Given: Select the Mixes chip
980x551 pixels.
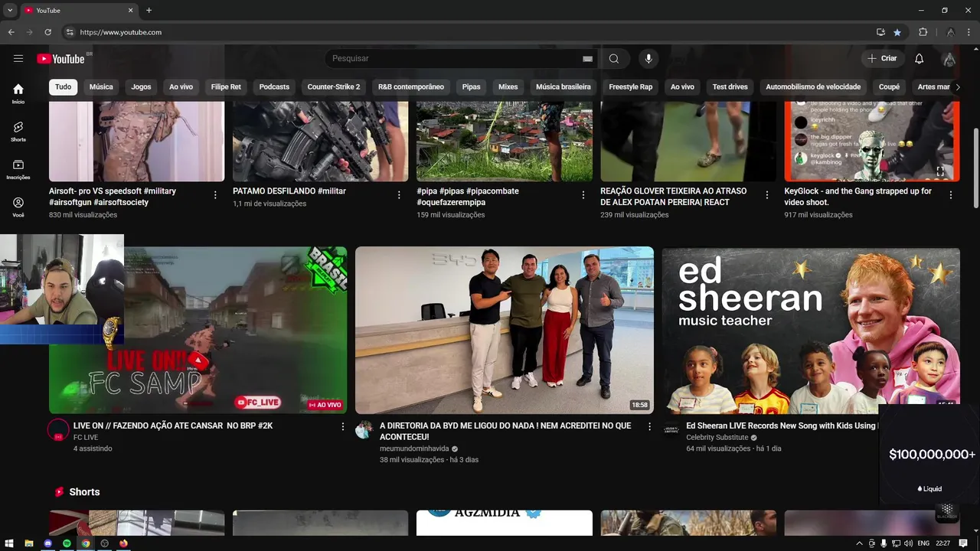Looking at the screenshot, I should coord(508,87).
